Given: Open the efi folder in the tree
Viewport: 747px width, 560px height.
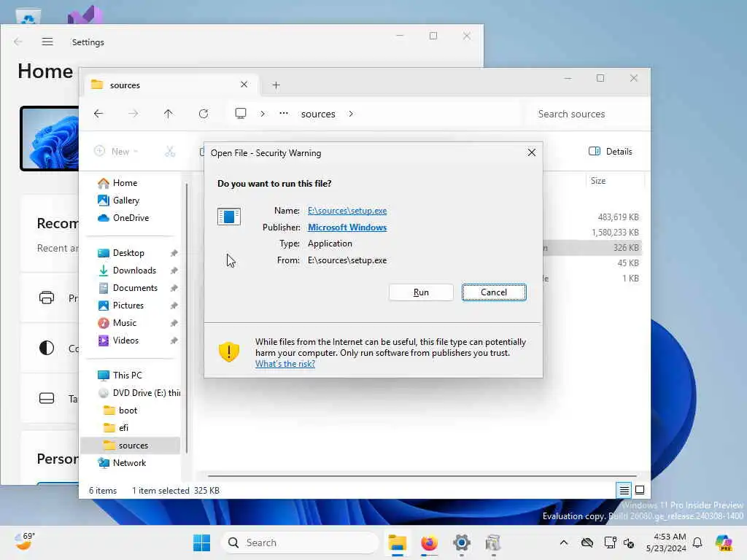Looking at the screenshot, I should (123, 428).
